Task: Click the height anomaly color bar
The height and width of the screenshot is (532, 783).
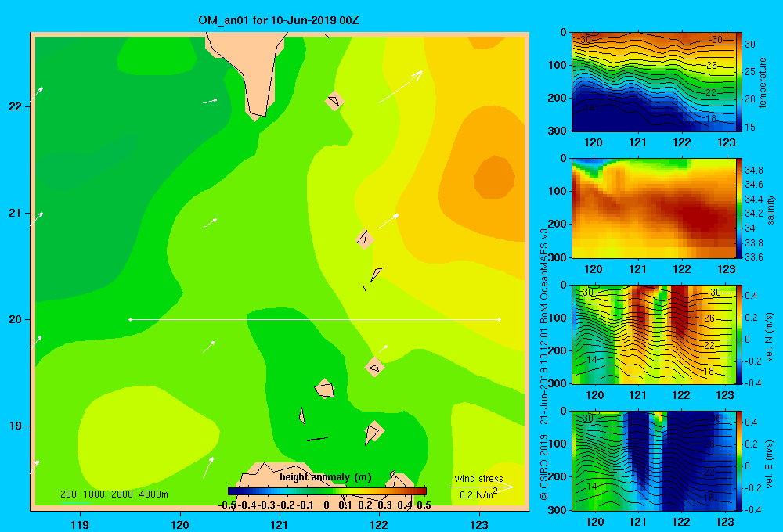Action: click(327, 491)
